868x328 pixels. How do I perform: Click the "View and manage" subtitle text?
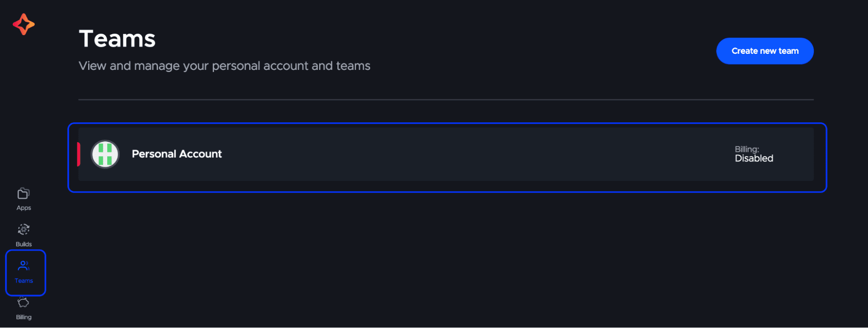tap(224, 66)
